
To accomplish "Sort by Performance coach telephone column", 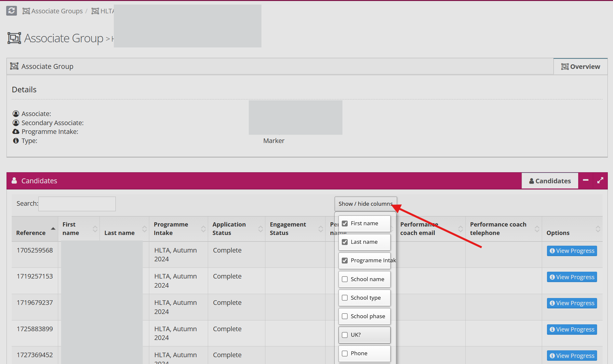I will pyautogui.click(x=504, y=229).
